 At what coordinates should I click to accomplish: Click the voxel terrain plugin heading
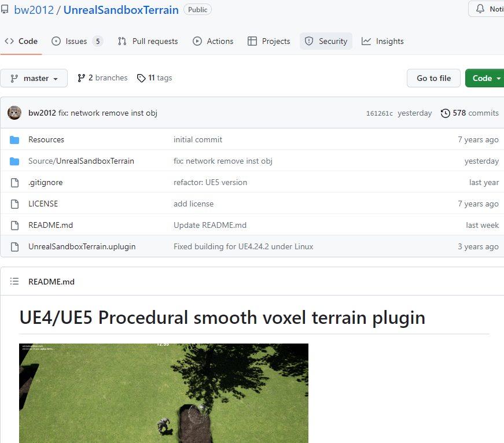coord(222,318)
